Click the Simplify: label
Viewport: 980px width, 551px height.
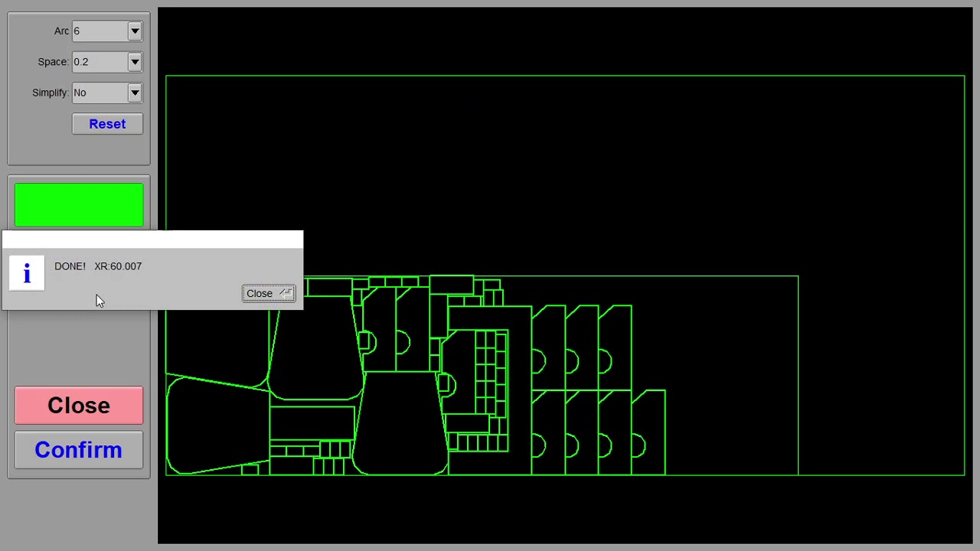click(x=51, y=93)
